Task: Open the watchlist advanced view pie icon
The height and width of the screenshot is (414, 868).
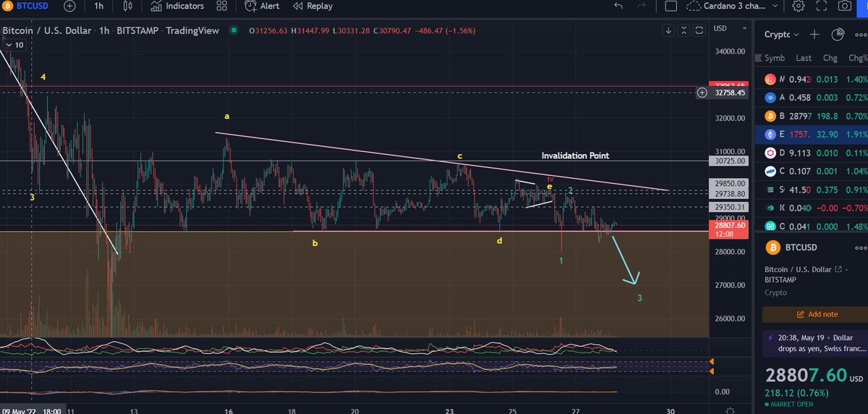Action: (x=838, y=34)
